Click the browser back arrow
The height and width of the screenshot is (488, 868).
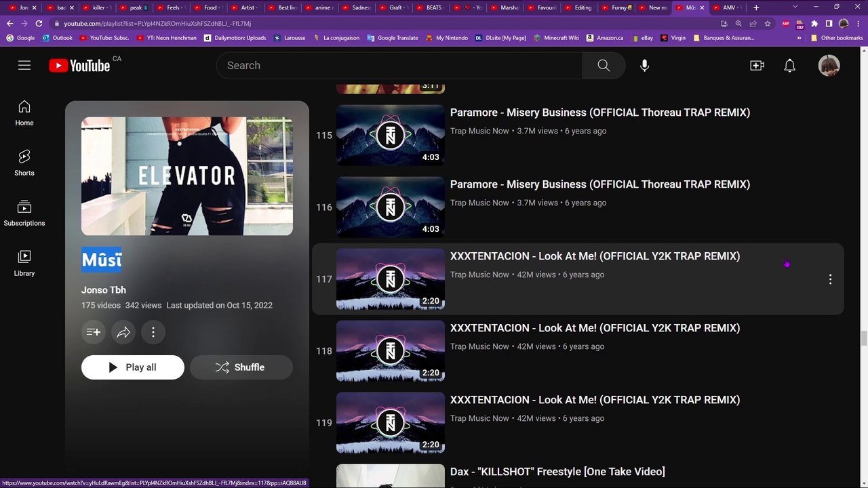pyautogui.click(x=9, y=23)
